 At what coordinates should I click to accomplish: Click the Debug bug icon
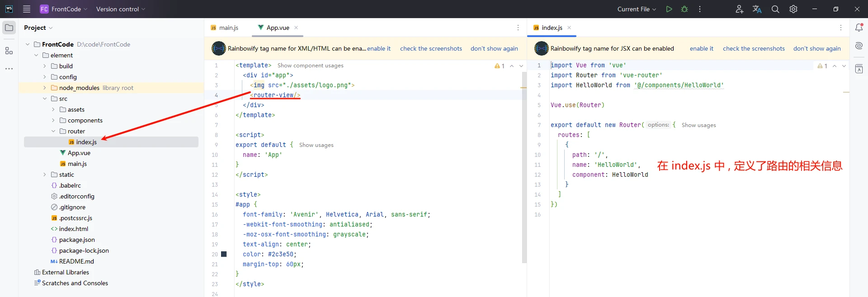coord(684,9)
